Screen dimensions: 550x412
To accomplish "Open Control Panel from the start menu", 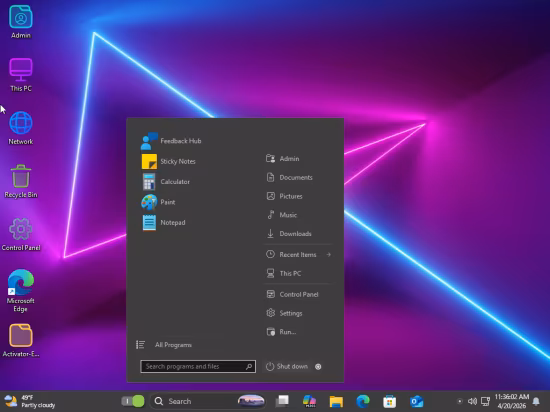I will pyautogui.click(x=292, y=294).
